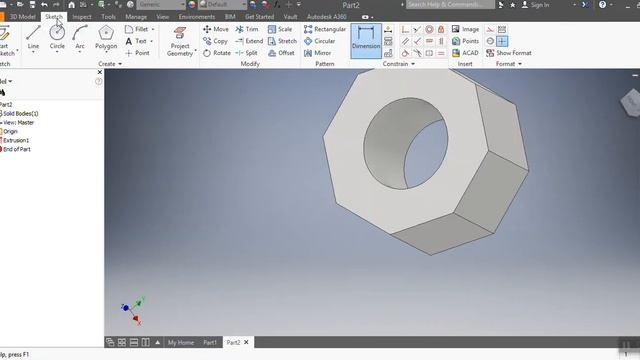Import Points into sketch
This screenshot has height=360, width=640.
click(465, 41)
